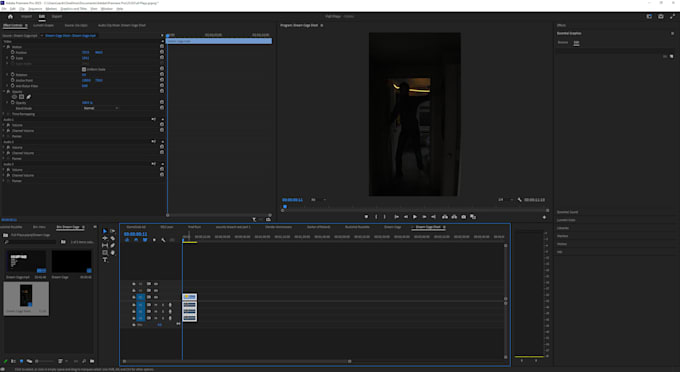680x372 pixels.
Task: Toggle Uniform Scale checkbox
Action: [x=84, y=69]
